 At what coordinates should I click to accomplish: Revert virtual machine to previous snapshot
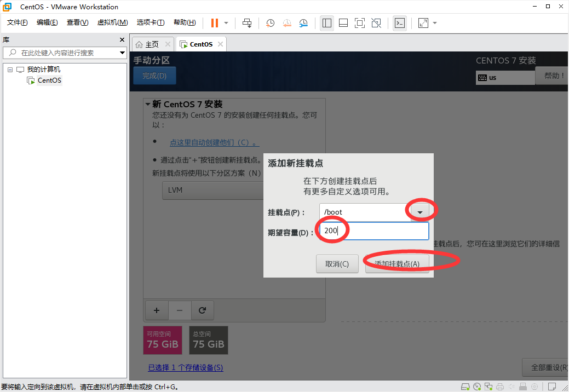[286, 23]
